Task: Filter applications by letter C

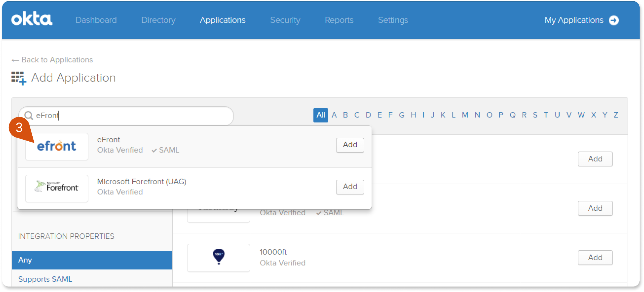Action: (357, 115)
